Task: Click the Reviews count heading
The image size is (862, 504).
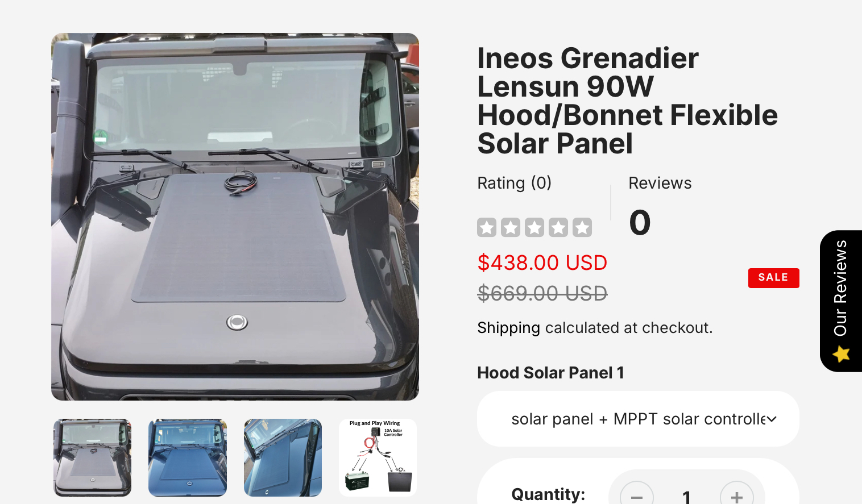Action: click(660, 183)
